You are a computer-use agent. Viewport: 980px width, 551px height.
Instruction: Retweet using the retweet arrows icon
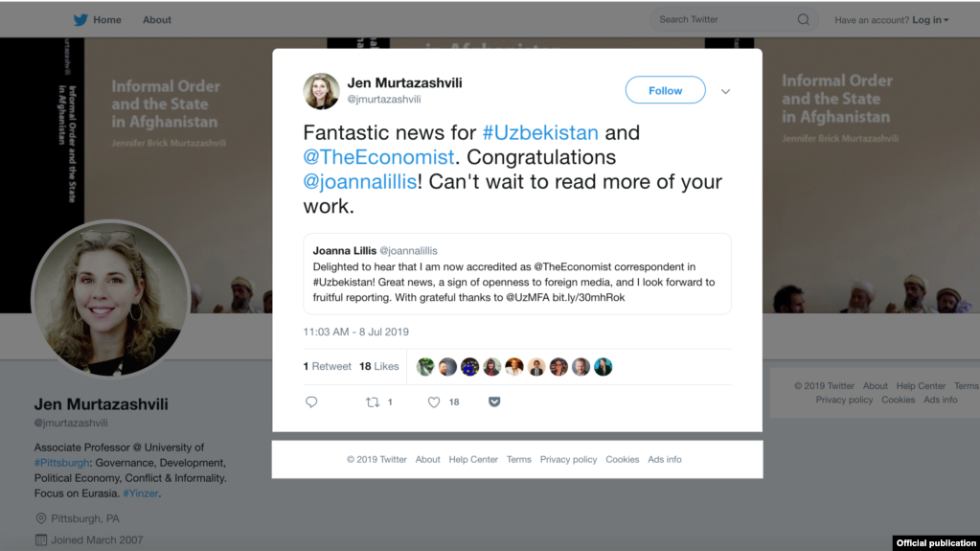pos(373,402)
